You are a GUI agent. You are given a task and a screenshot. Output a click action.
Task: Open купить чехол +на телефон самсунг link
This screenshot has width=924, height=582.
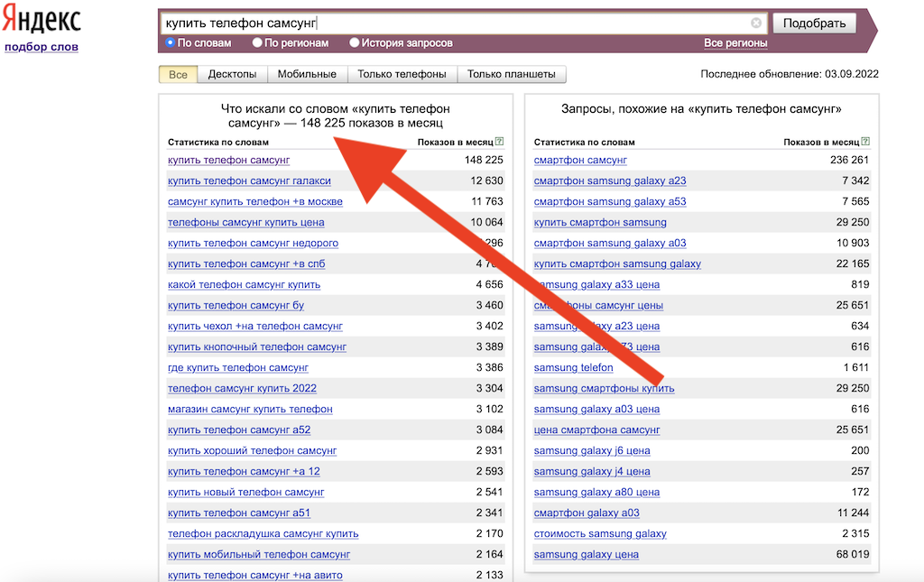pyautogui.click(x=255, y=326)
